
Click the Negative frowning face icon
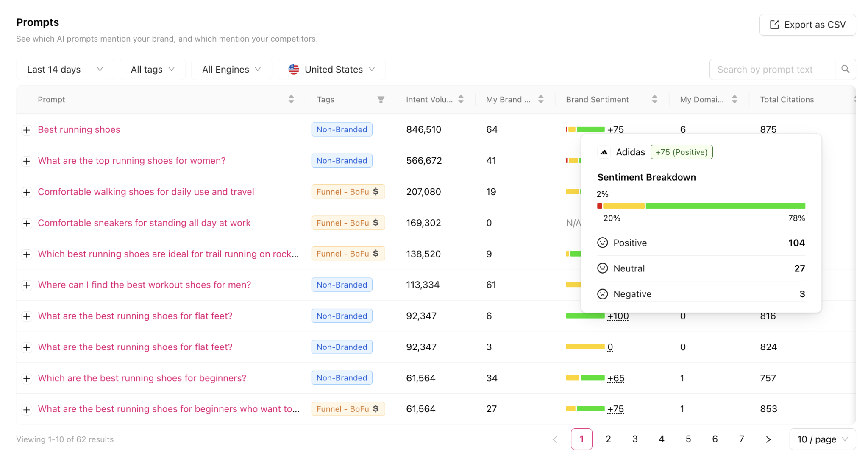603,294
